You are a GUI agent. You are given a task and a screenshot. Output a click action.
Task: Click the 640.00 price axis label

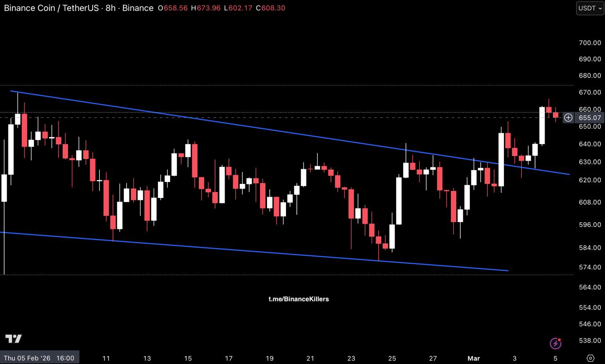[590, 144]
